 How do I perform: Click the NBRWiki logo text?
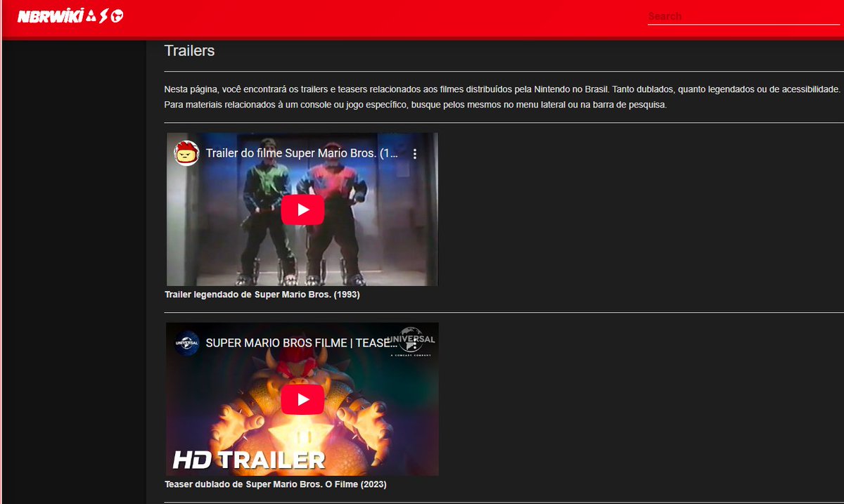(49, 16)
